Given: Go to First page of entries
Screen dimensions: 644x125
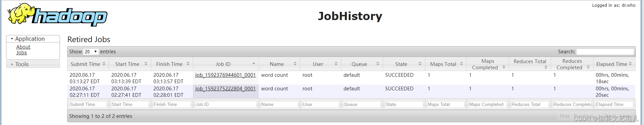Looking at the screenshot, I should tap(564, 116).
